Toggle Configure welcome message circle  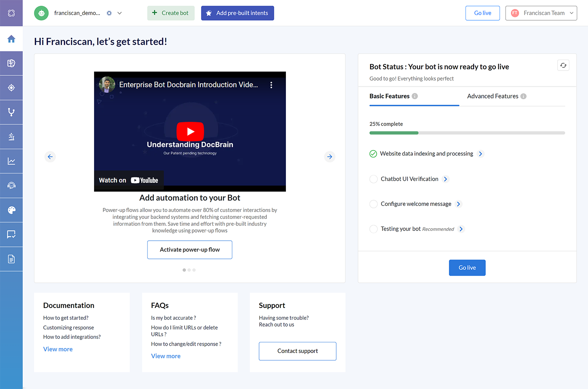point(373,204)
